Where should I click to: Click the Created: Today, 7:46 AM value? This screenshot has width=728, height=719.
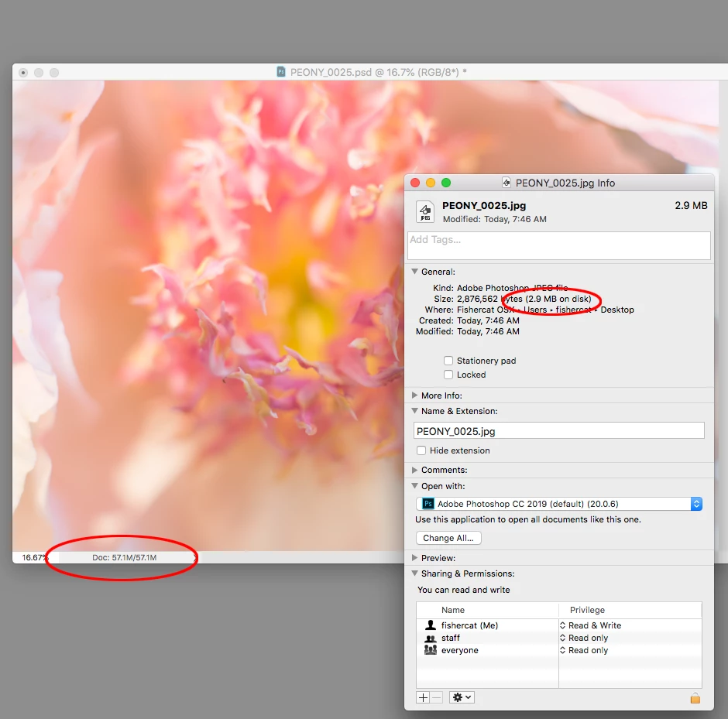[488, 320]
